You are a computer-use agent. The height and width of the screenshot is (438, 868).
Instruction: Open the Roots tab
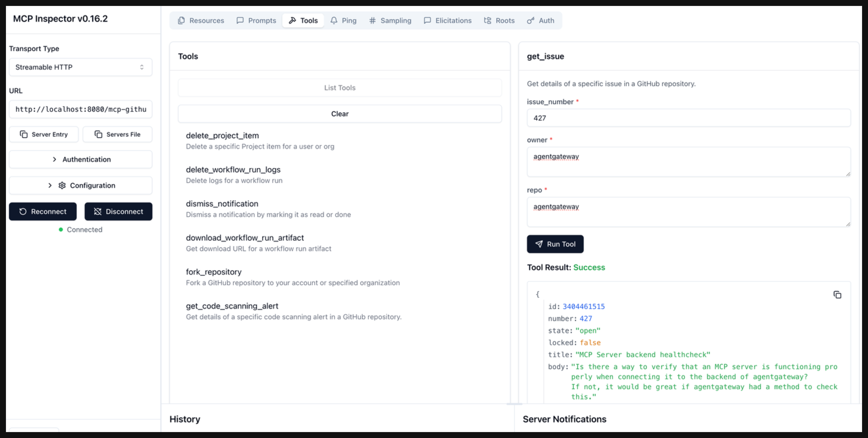pos(499,21)
